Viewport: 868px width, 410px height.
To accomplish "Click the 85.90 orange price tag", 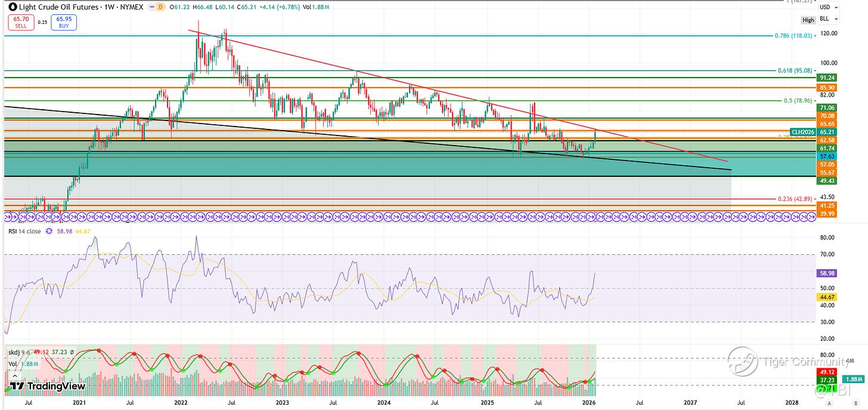I will (827, 87).
